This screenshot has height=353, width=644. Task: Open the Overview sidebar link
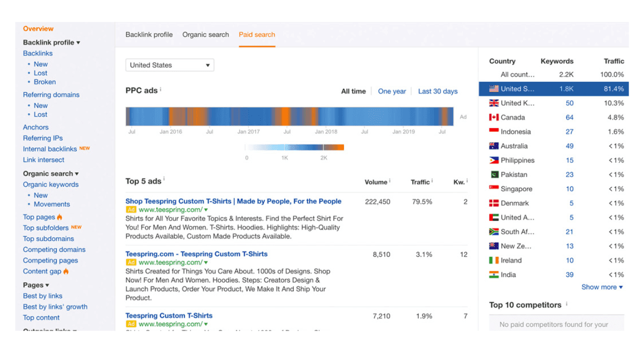coord(38,29)
